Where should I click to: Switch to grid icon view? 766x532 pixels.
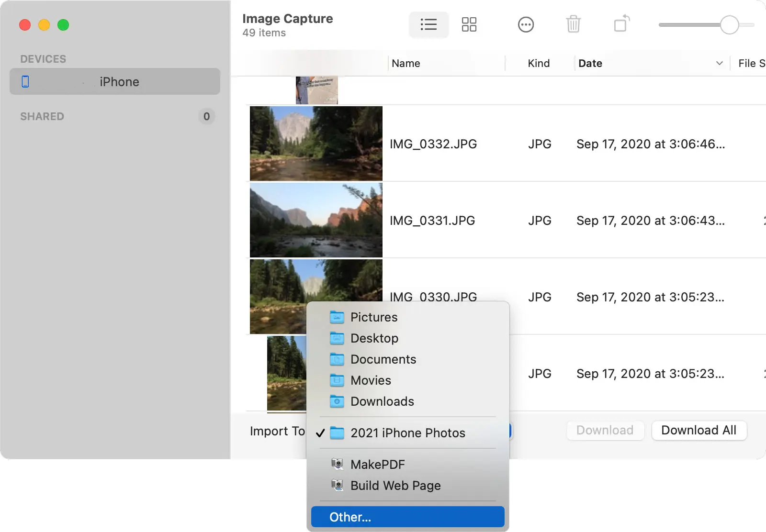tap(469, 24)
